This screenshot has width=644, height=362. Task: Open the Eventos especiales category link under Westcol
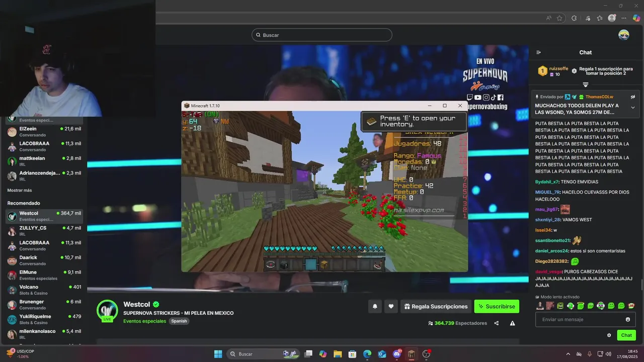click(144, 321)
